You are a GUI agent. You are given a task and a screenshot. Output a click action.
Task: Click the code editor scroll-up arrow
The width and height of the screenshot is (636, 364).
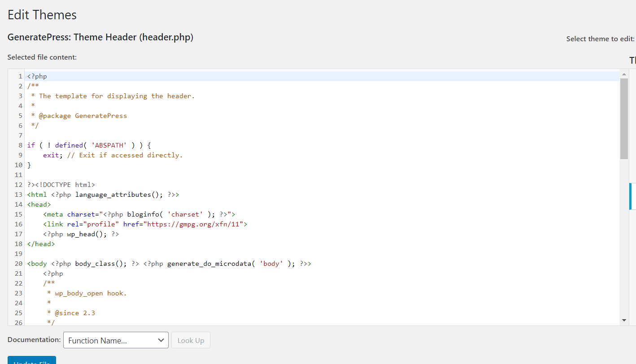click(624, 74)
